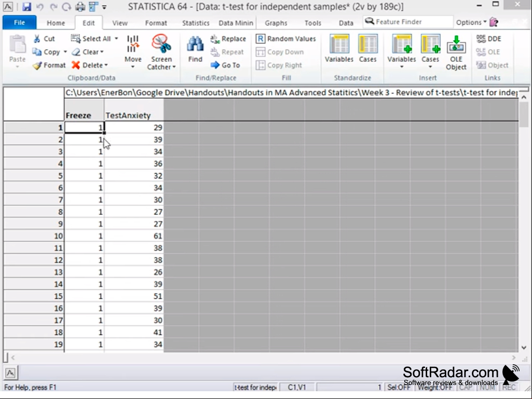Viewport: 532px width, 399px height.
Task: Click the help book icon beside Options
Action: tap(494, 22)
